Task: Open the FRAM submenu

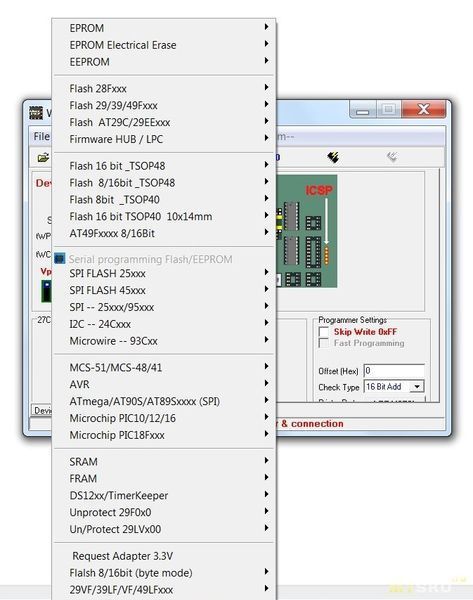Action: click(x=164, y=478)
